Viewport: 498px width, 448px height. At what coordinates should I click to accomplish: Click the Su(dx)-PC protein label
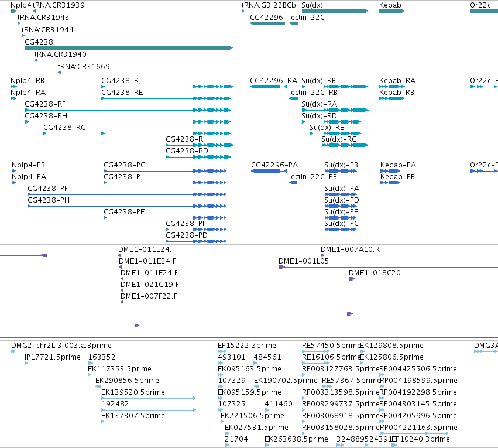(x=341, y=224)
